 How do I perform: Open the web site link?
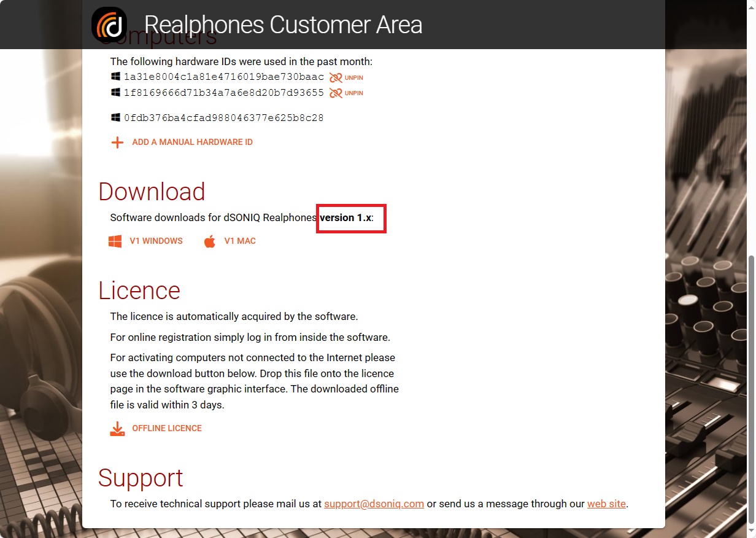pyautogui.click(x=606, y=504)
